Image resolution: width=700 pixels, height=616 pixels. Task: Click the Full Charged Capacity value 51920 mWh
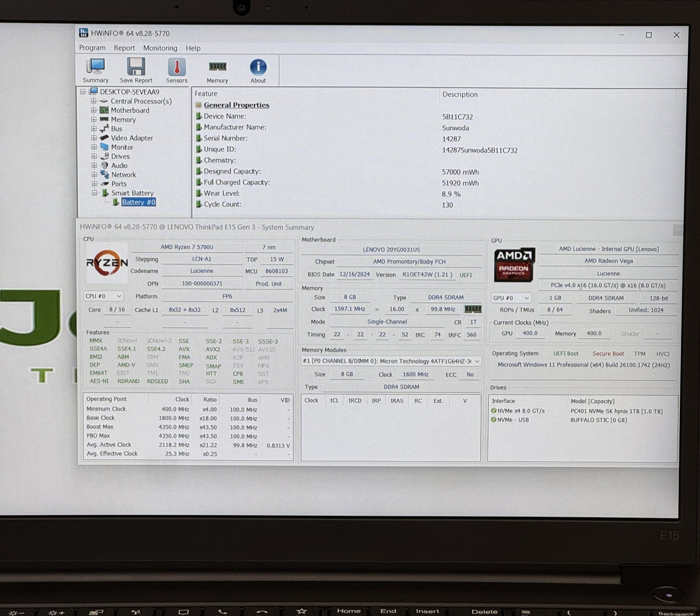click(x=460, y=183)
